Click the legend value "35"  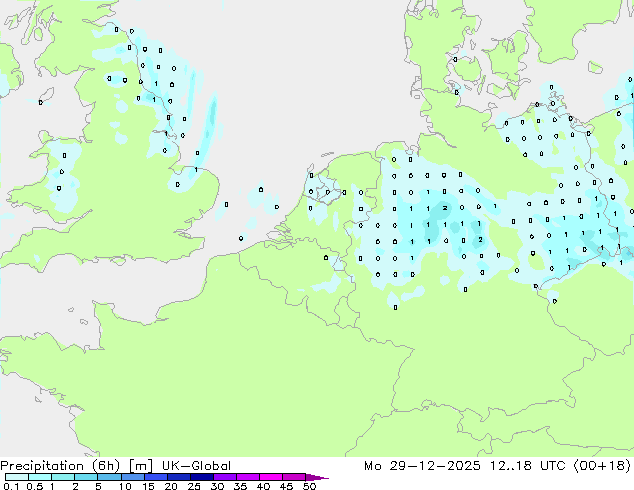[x=240, y=486]
